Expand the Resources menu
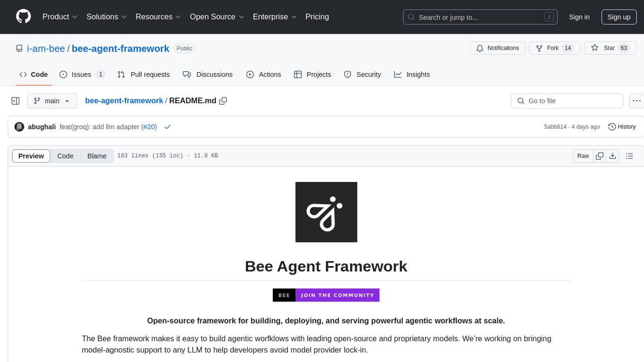 click(158, 17)
